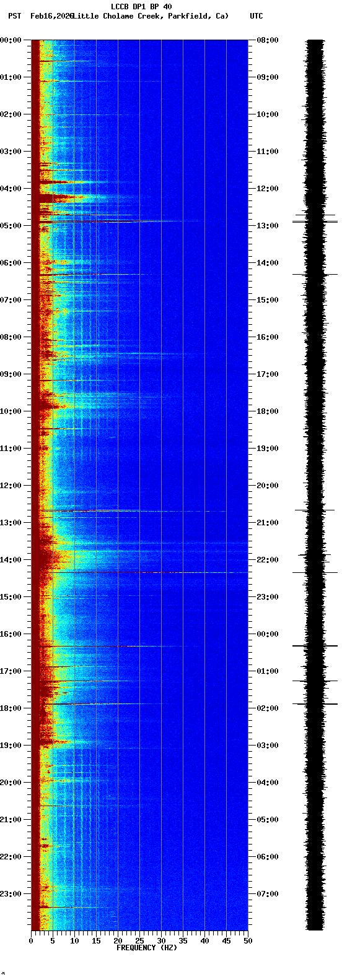Click the frequency axis tick label "40"

click(204, 941)
